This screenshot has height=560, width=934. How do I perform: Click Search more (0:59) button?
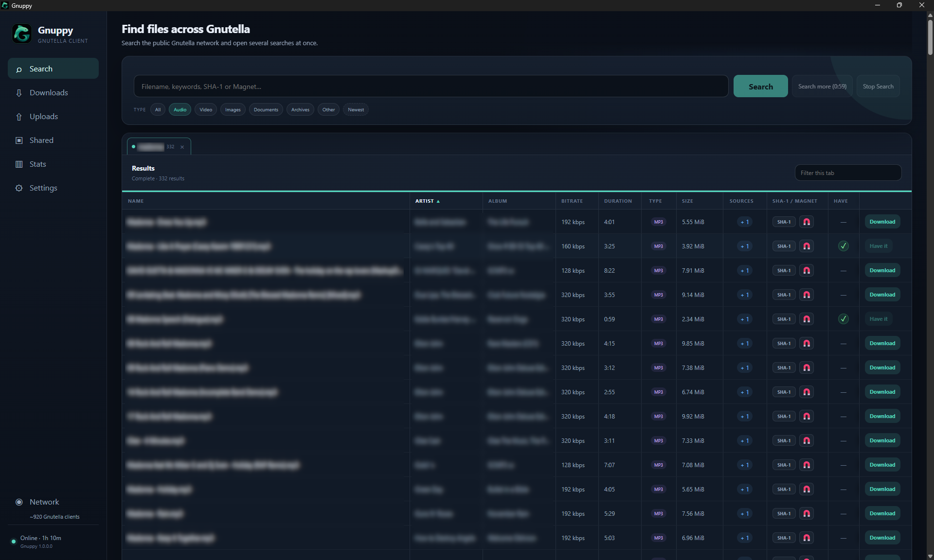tap(822, 86)
